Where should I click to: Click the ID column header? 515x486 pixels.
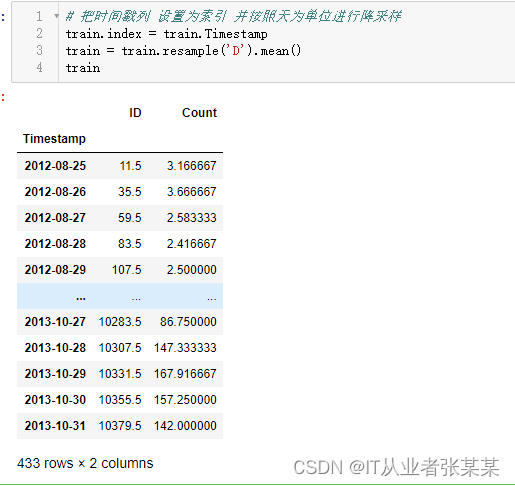(135, 113)
